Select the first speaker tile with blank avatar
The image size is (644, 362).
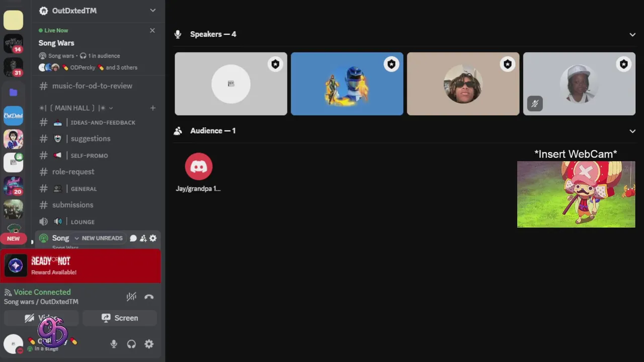point(231,84)
